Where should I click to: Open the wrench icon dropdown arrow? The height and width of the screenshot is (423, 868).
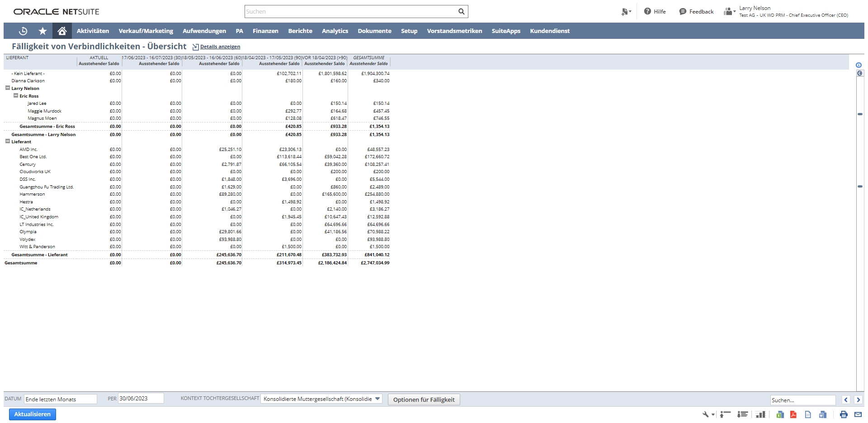[713, 414]
